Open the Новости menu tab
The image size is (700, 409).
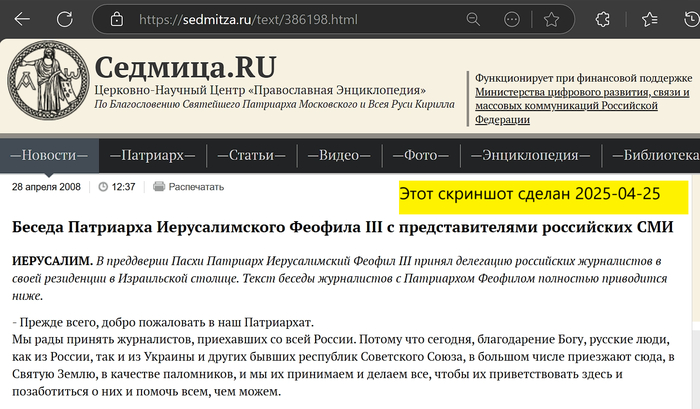(x=49, y=155)
